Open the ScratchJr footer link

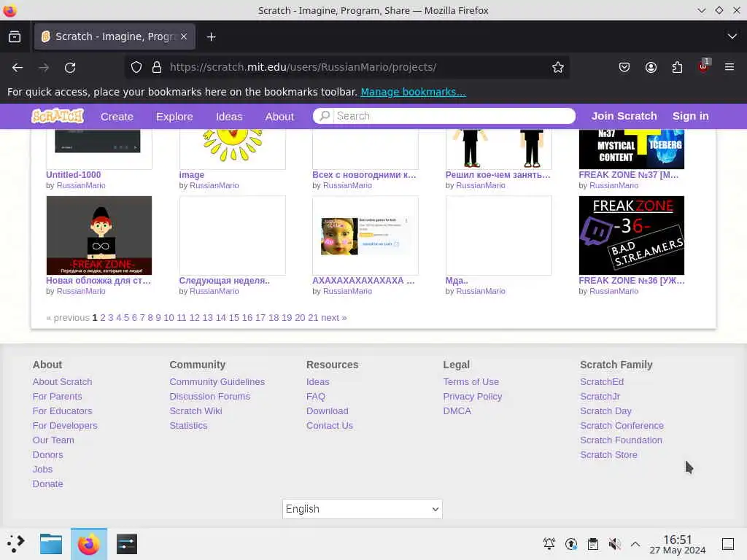[600, 396]
